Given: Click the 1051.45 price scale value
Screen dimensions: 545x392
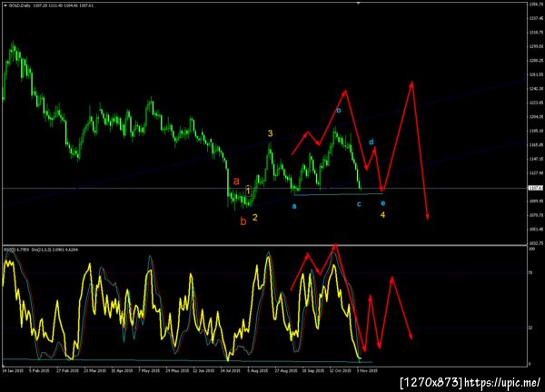Looking at the screenshot, I should (x=536, y=230).
